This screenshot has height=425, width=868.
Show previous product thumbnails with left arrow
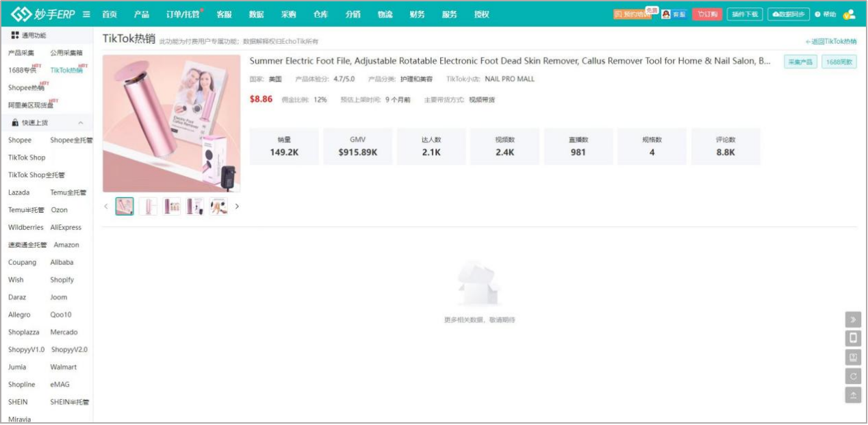tap(106, 206)
